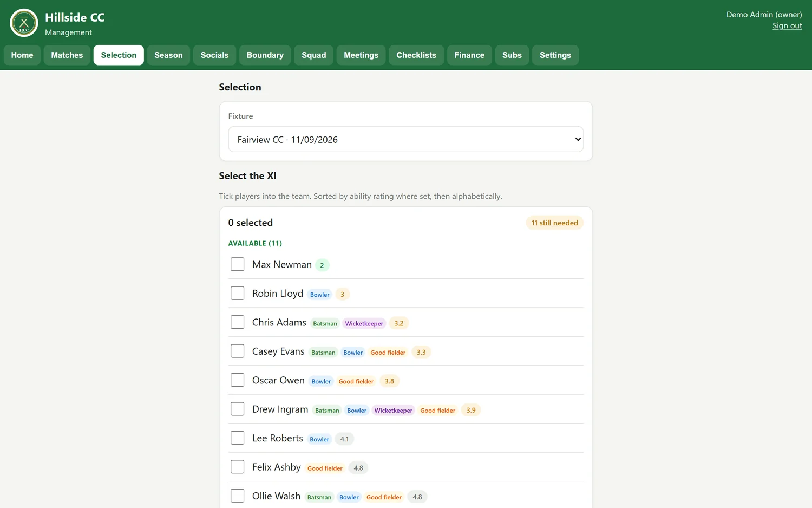
Task: Click 'Demo Admin (owner)' account text
Action: click(764, 15)
